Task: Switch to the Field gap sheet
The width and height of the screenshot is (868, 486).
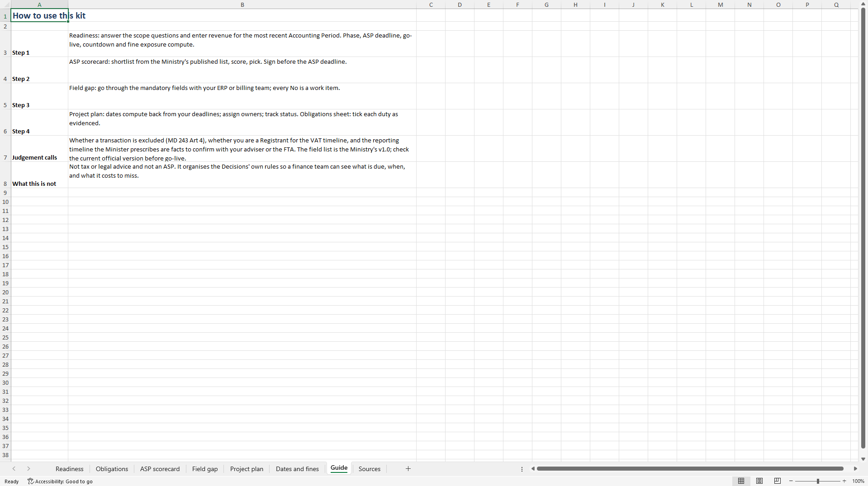Action: tap(205, 469)
